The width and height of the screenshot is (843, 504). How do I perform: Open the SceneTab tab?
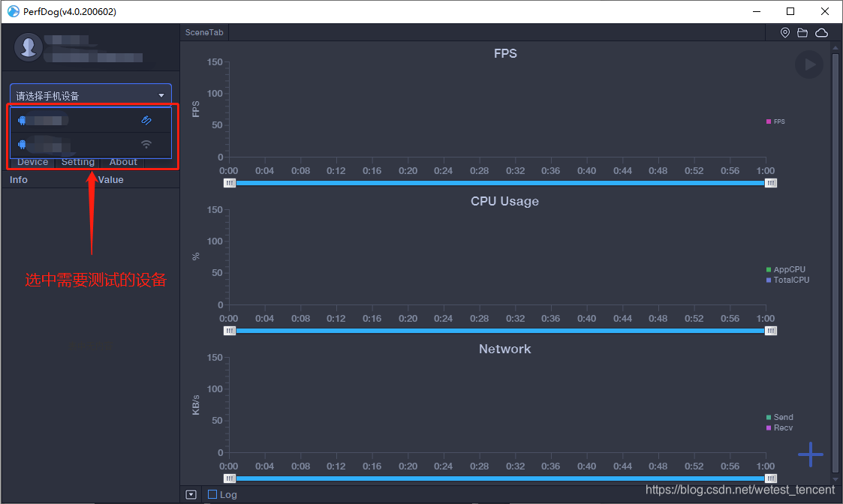click(204, 32)
